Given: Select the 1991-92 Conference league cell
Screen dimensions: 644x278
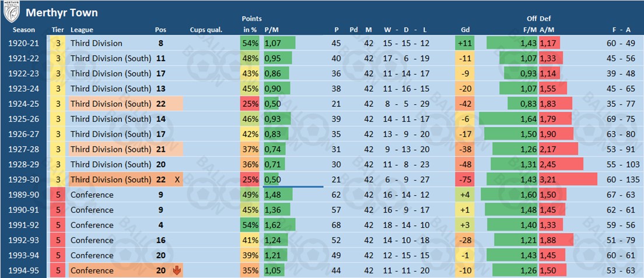Looking at the screenshot, I should [x=92, y=225].
